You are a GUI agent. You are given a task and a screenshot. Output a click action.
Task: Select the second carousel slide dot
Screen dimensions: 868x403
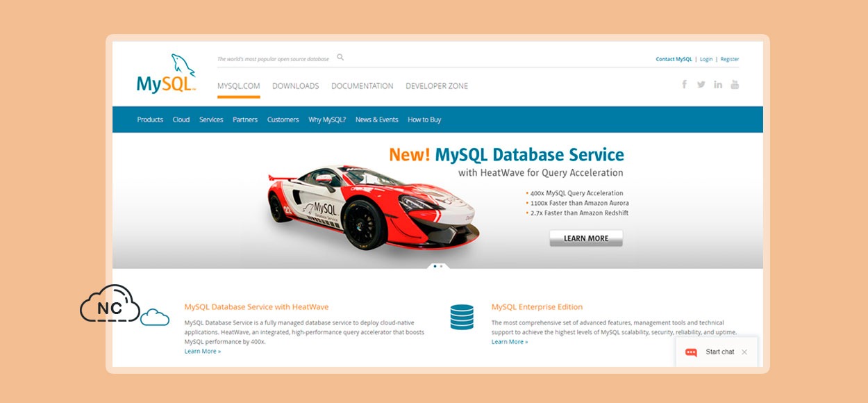tap(441, 266)
